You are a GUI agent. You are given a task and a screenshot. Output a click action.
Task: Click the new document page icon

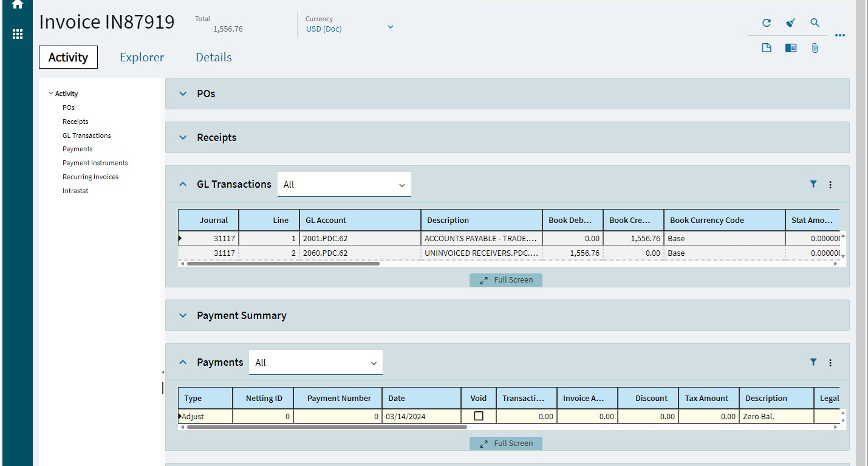point(767,48)
